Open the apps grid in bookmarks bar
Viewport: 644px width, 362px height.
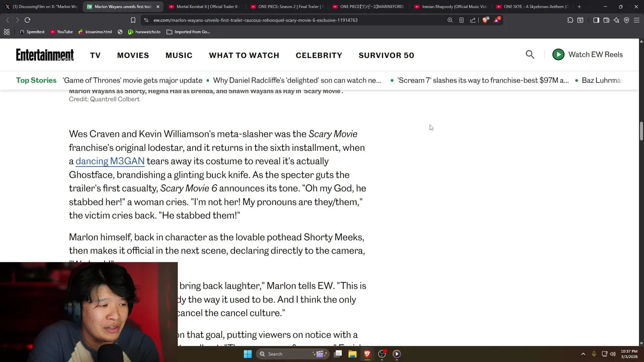pos(7,32)
